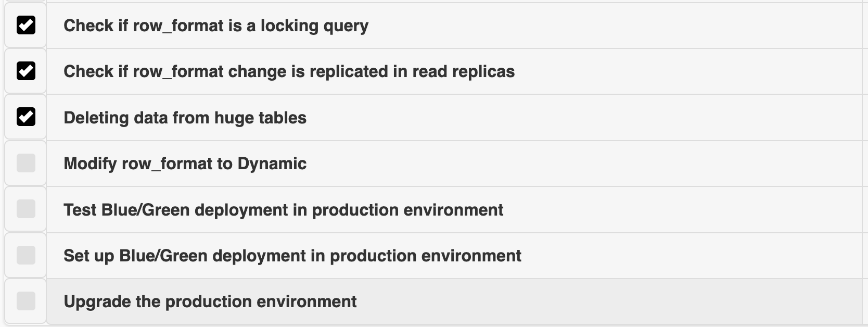Select 'Check if row_format is a locking query' text
868x327 pixels.
(x=215, y=25)
